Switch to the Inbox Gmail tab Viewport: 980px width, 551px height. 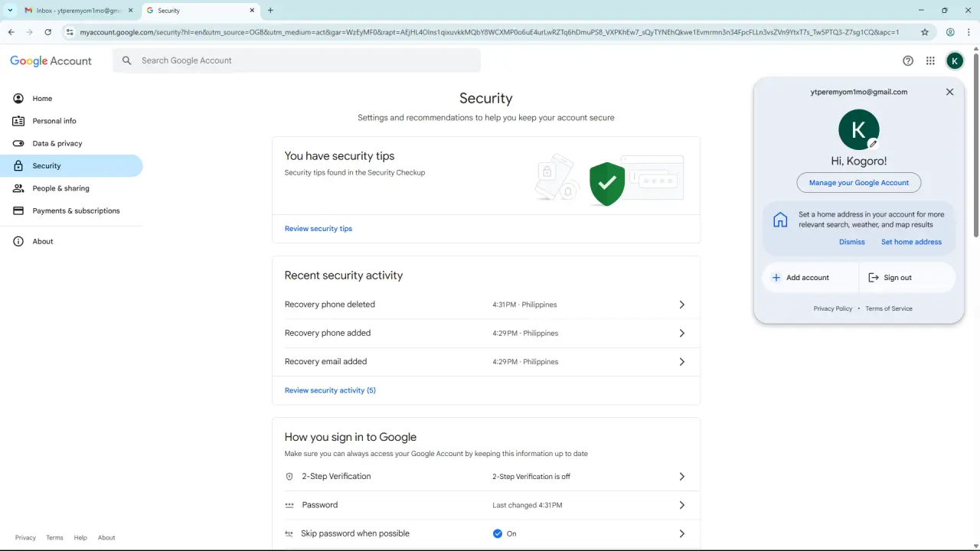point(75,11)
